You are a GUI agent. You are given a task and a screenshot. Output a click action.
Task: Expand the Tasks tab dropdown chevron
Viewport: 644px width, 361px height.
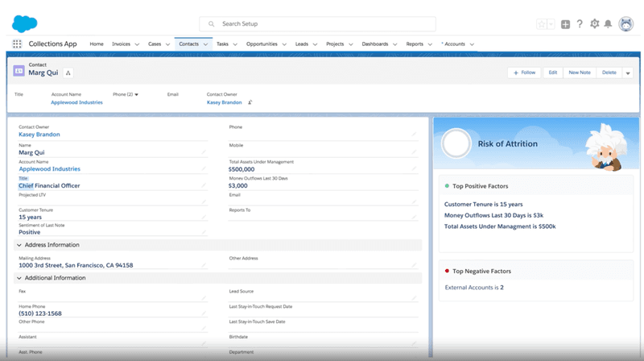click(x=235, y=44)
